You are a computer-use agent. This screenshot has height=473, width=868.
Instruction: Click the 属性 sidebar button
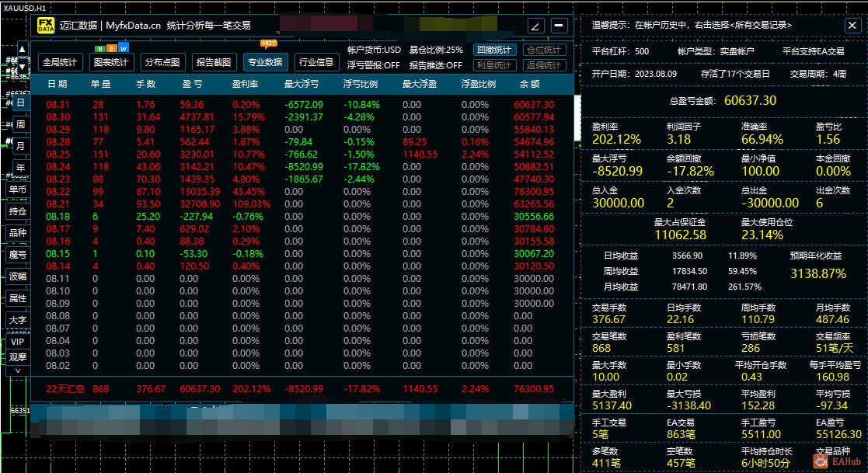pos(18,298)
